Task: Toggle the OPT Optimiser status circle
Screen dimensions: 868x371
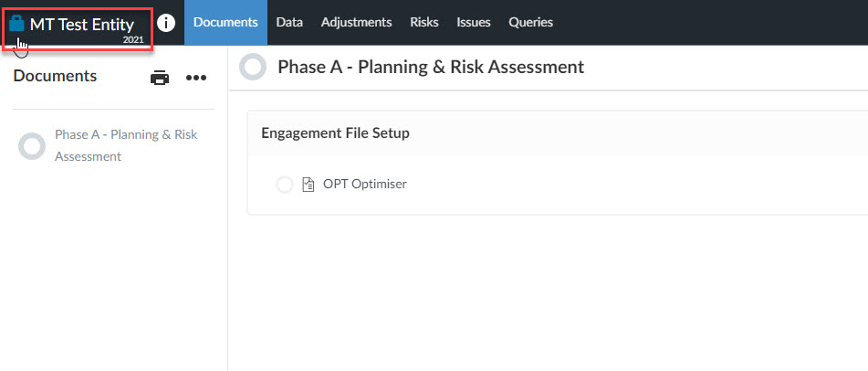Action: click(x=285, y=185)
